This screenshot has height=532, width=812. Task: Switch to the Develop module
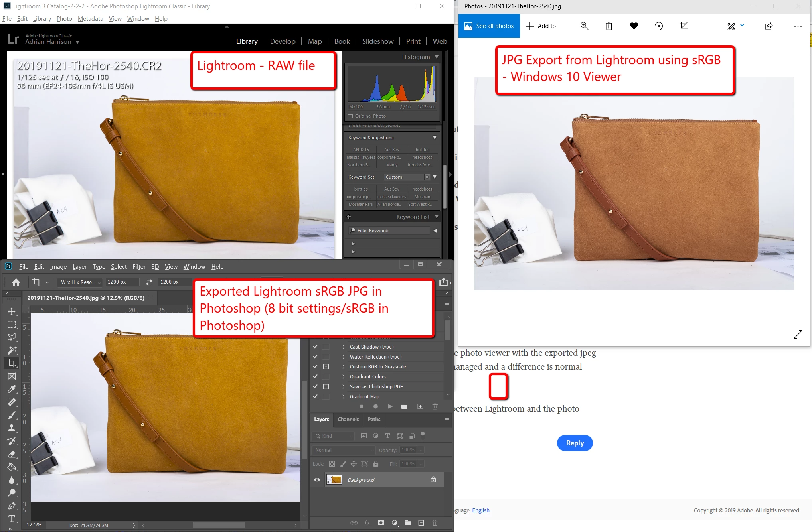283,41
